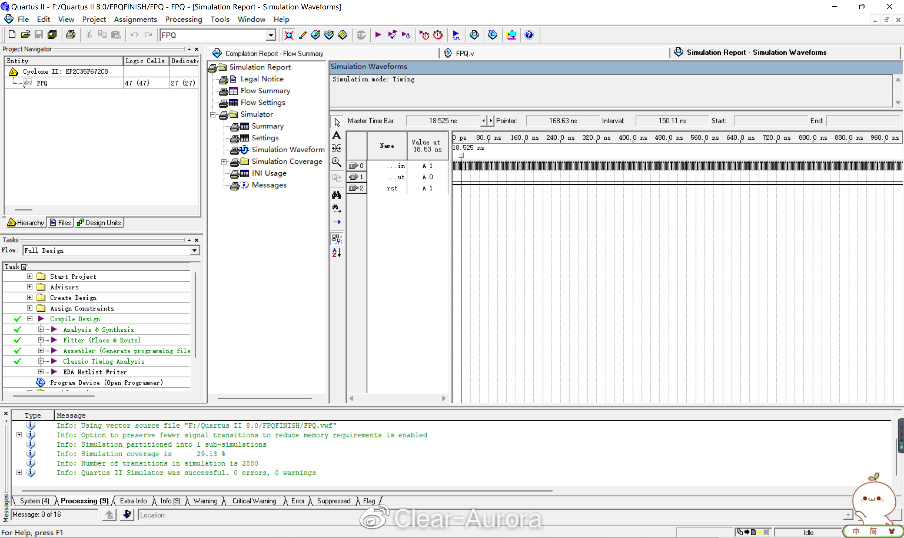Click the Start Simulation blue play icon
The width and height of the screenshot is (904, 538).
(x=456, y=35)
